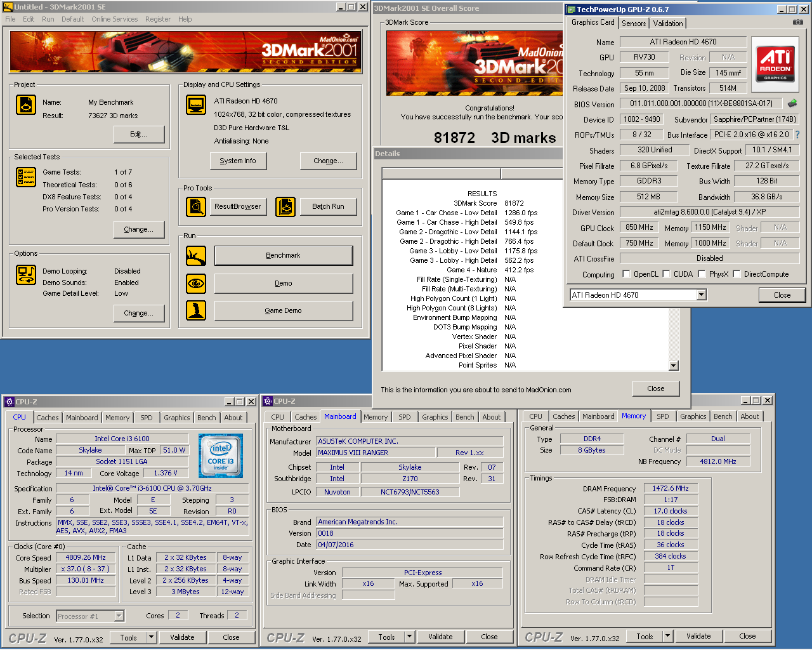Click the GPU-Z screenshot camera icon
This screenshot has height=650, width=812.
pos(798,22)
